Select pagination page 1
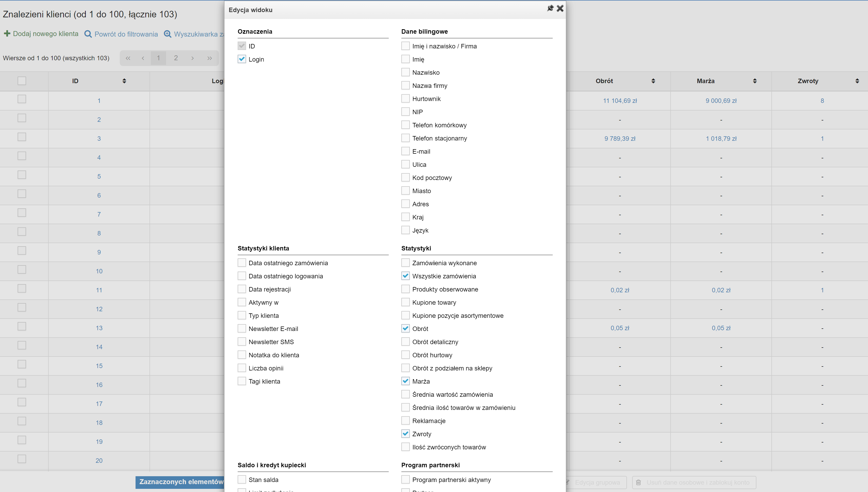 (x=158, y=58)
